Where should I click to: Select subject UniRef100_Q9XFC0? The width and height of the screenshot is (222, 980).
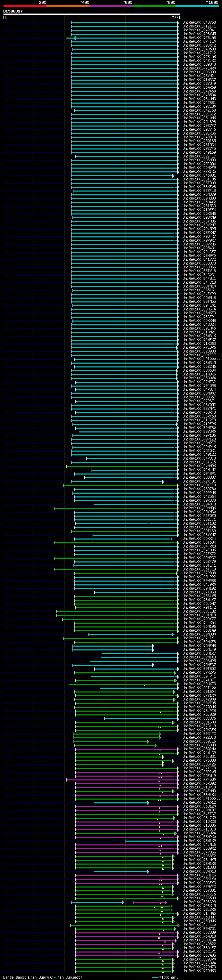click(x=199, y=485)
